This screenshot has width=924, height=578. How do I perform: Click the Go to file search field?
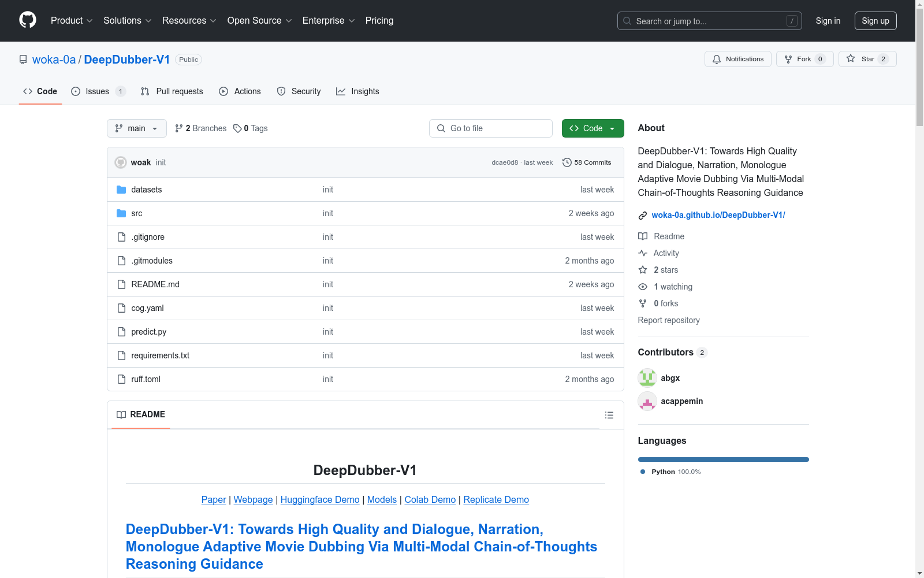(491, 128)
